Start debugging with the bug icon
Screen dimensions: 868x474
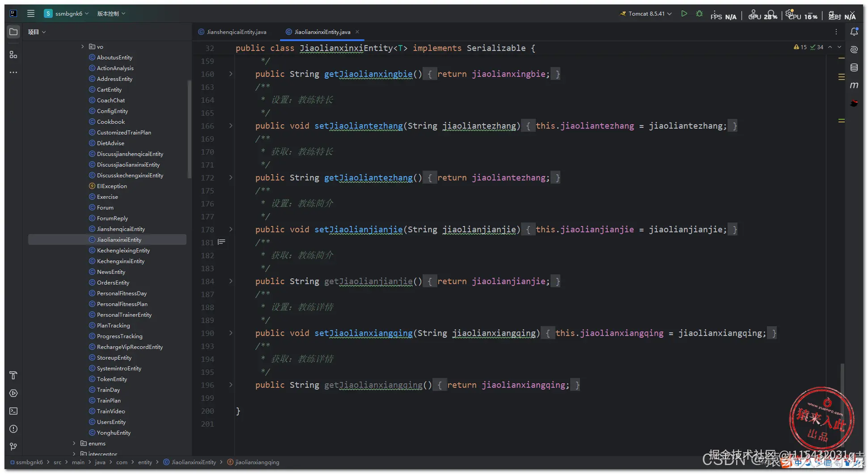coord(699,14)
